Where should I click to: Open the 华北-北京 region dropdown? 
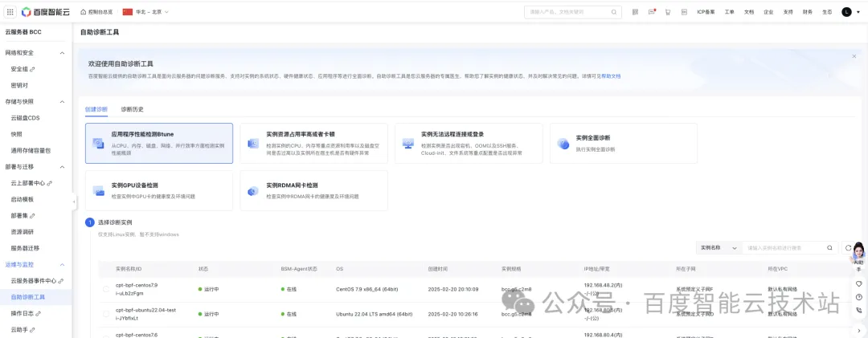(145, 11)
